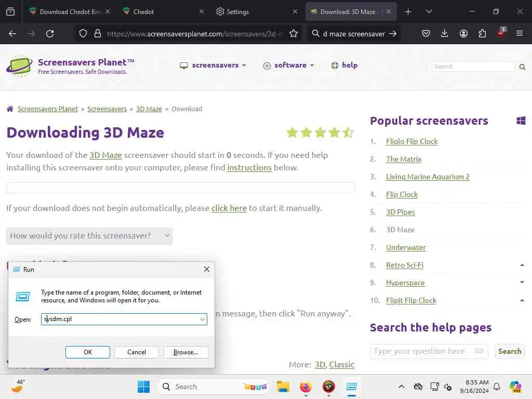Click the 3D Maze breadcrumb link

click(x=149, y=109)
